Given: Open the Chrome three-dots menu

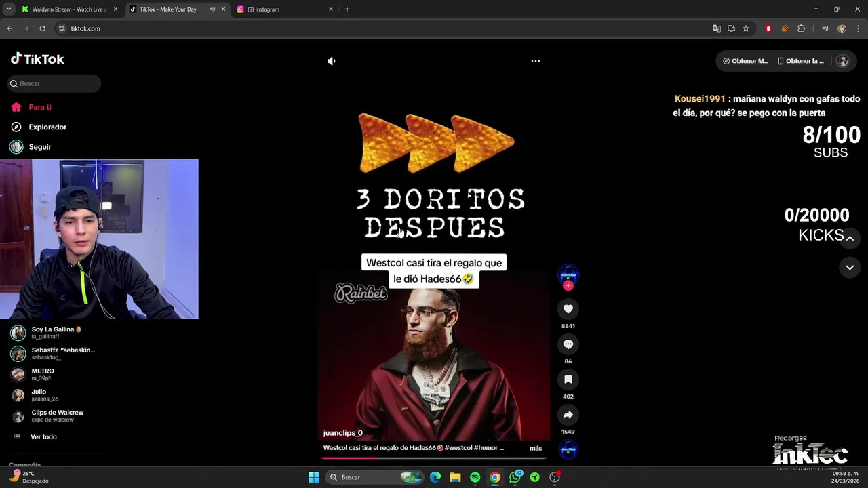Looking at the screenshot, I should tap(858, 28).
